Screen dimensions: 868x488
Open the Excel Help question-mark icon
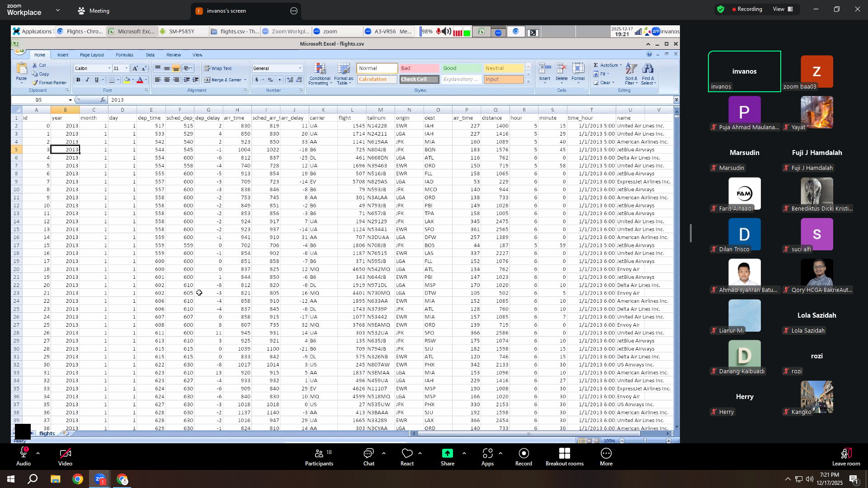click(649, 54)
